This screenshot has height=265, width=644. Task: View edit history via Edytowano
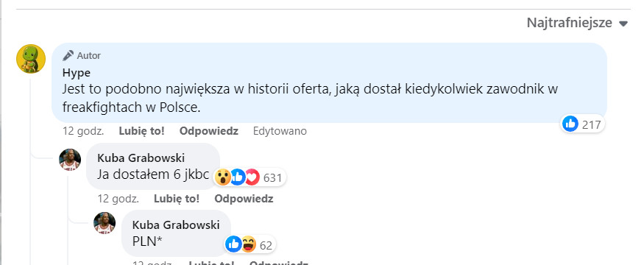[280, 131]
